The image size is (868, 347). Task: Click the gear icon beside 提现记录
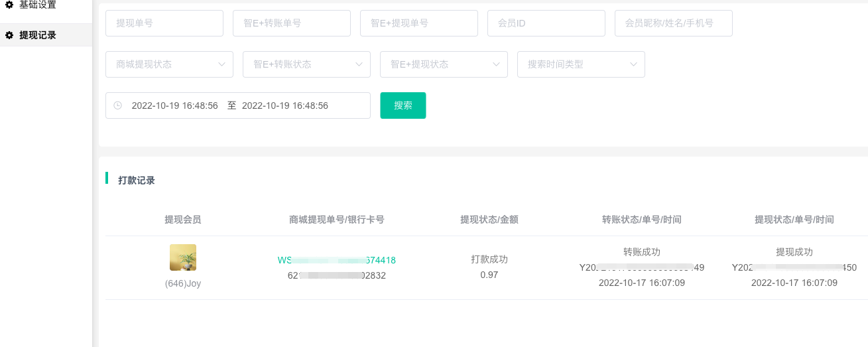(9, 35)
